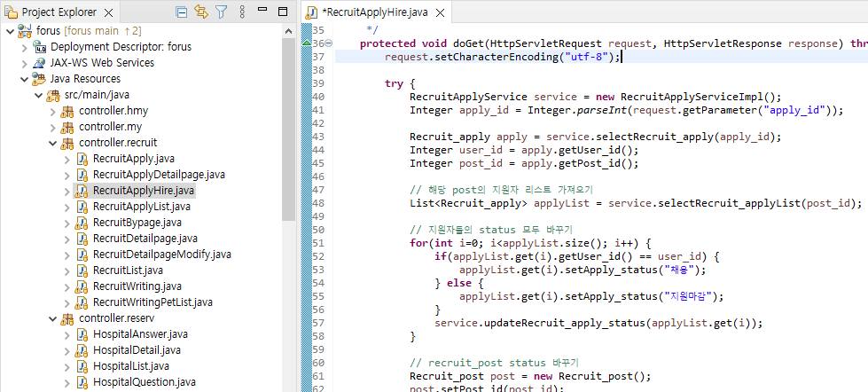Screen dimensions: 868x392
Task: Select RecruitApply.java in the tree
Action: click(133, 160)
